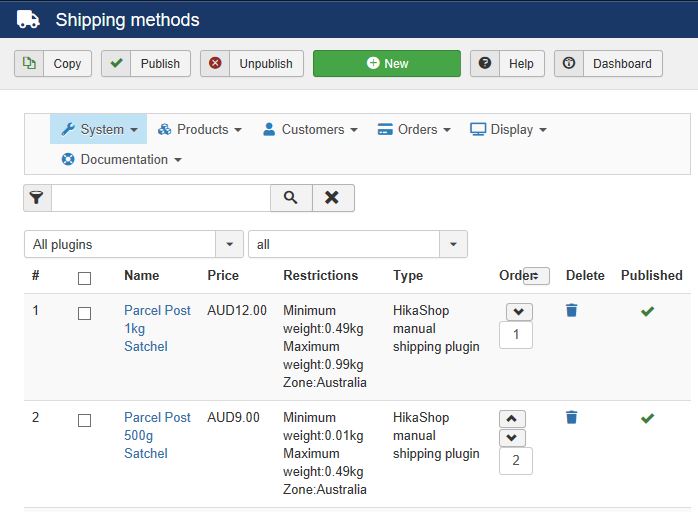
Task: Delete Parcel Post 500g Satchel via trash icon
Action: 571,418
